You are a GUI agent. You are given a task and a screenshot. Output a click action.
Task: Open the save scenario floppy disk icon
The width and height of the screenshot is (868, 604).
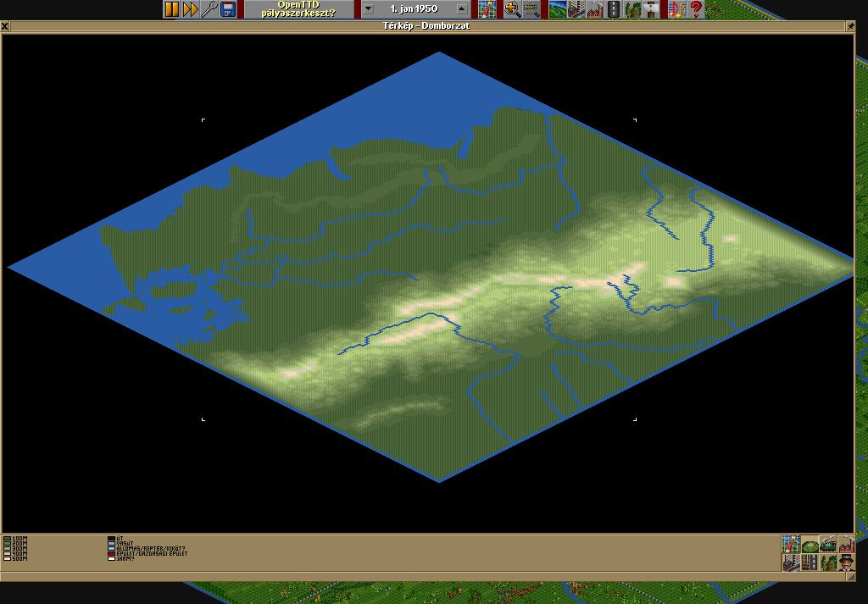click(x=227, y=8)
